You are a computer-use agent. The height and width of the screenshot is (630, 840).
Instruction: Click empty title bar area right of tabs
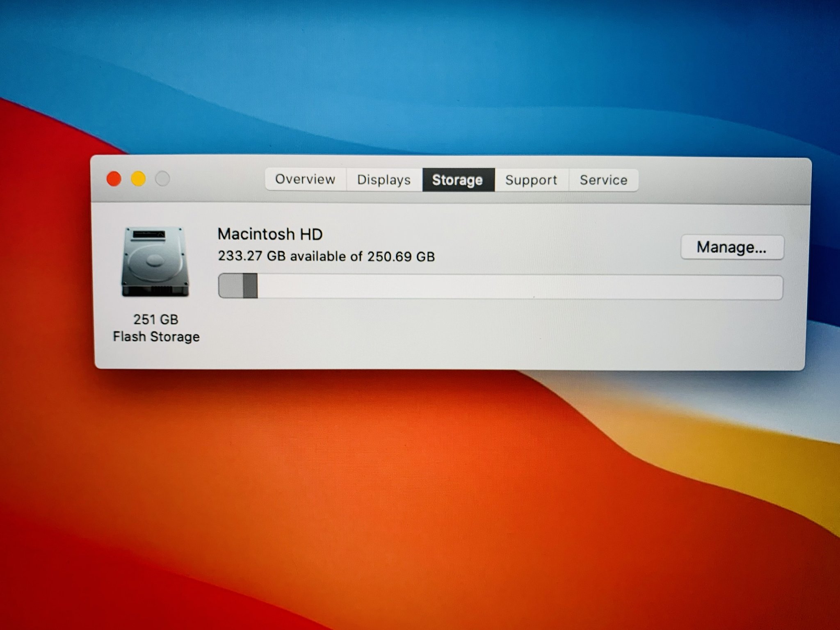pos(722,180)
